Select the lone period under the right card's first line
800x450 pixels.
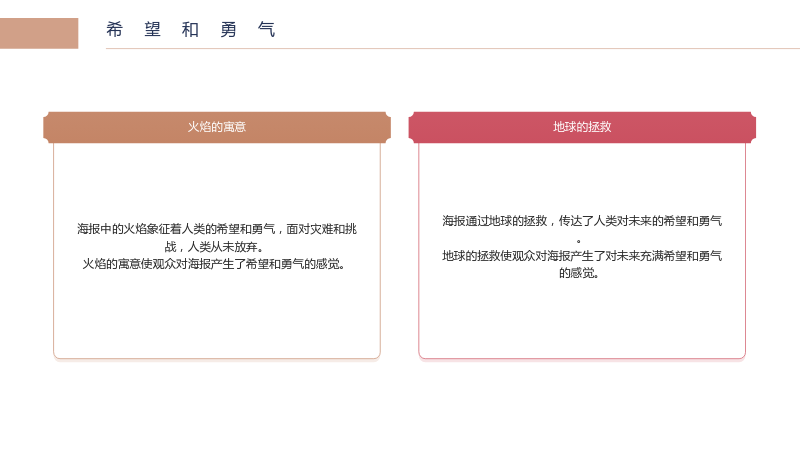579,241
